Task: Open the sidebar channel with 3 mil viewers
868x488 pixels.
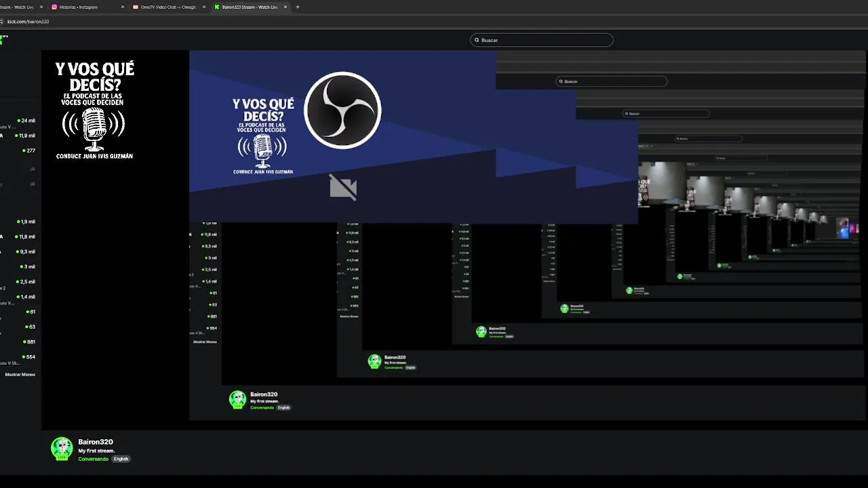Action: tap(18, 266)
